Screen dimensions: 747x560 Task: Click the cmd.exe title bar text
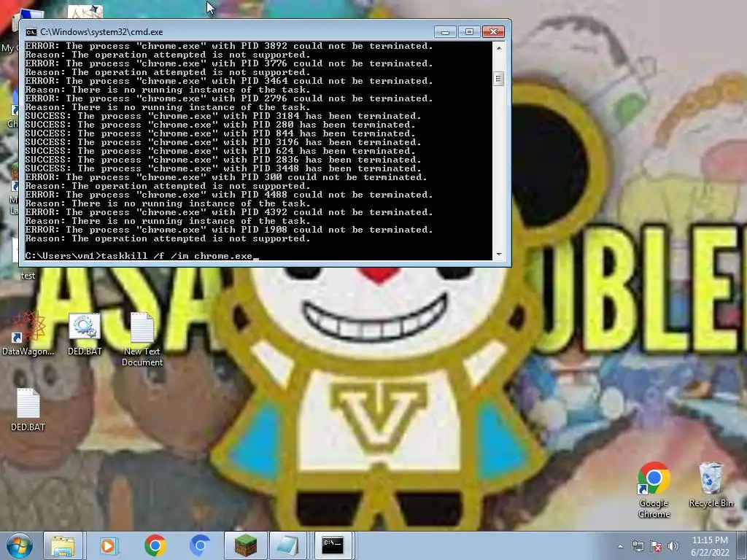(101, 32)
